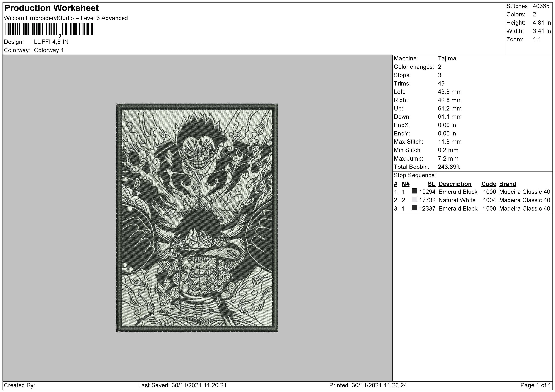The image size is (555, 392).
Task: Click the Colors value 2 in header
Action: click(x=534, y=15)
